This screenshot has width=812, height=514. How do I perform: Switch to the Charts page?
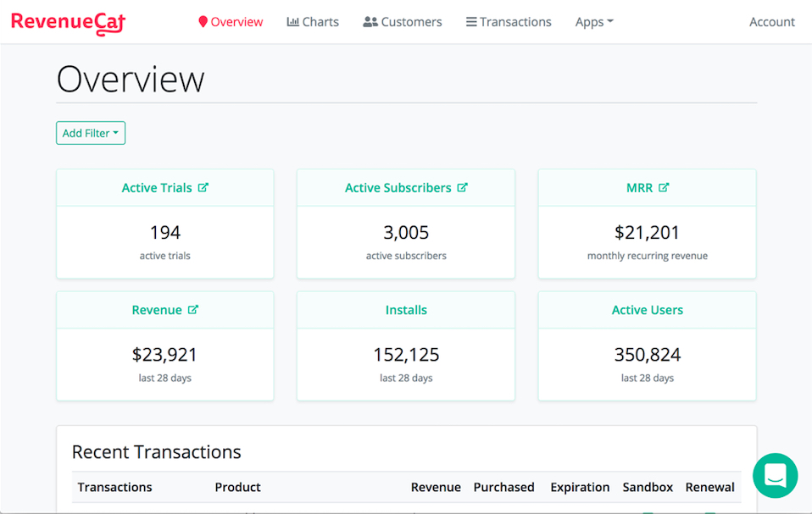[313, 22]
